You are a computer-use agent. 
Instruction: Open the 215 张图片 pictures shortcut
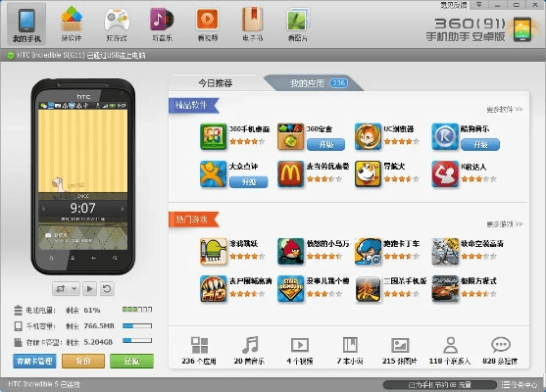click(400, 351)
